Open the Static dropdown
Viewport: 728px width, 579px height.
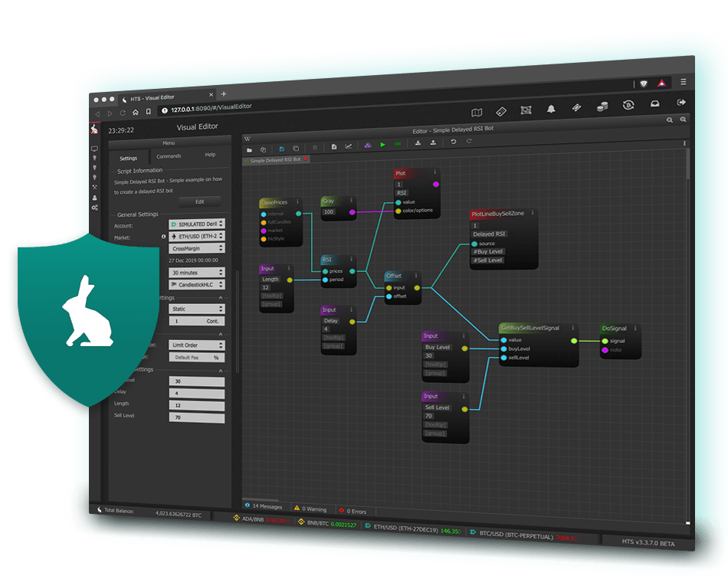(x=196, y=309)
